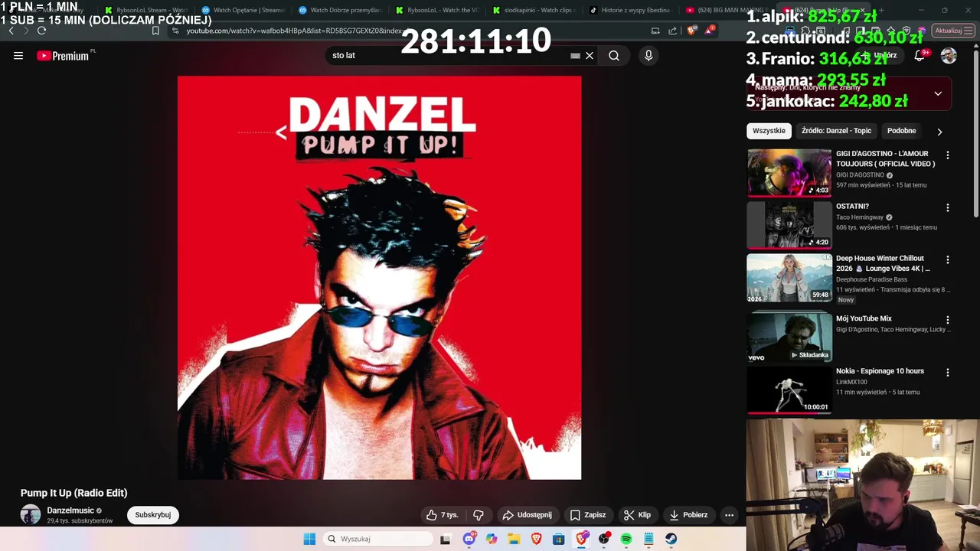Dislike the Pump It Up video

[479, 515]
